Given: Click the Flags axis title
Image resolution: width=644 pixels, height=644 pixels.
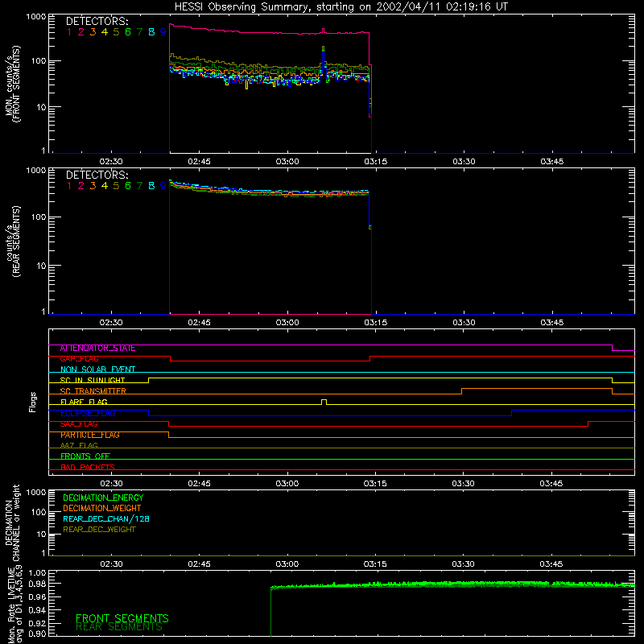Looking at the screenshot, I should point(33,402).
